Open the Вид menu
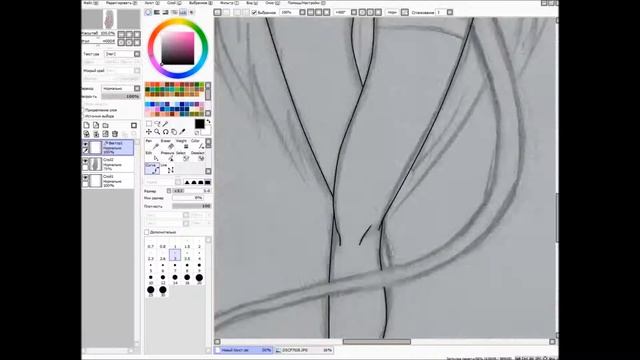This screenshot has width=640, height=360. [x=251, y=3]
